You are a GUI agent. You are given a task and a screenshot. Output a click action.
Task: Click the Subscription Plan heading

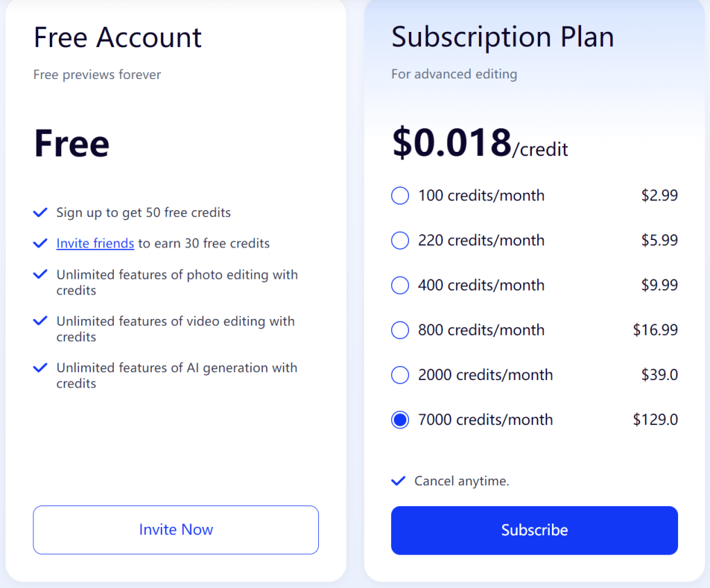[x=503, y=37]
